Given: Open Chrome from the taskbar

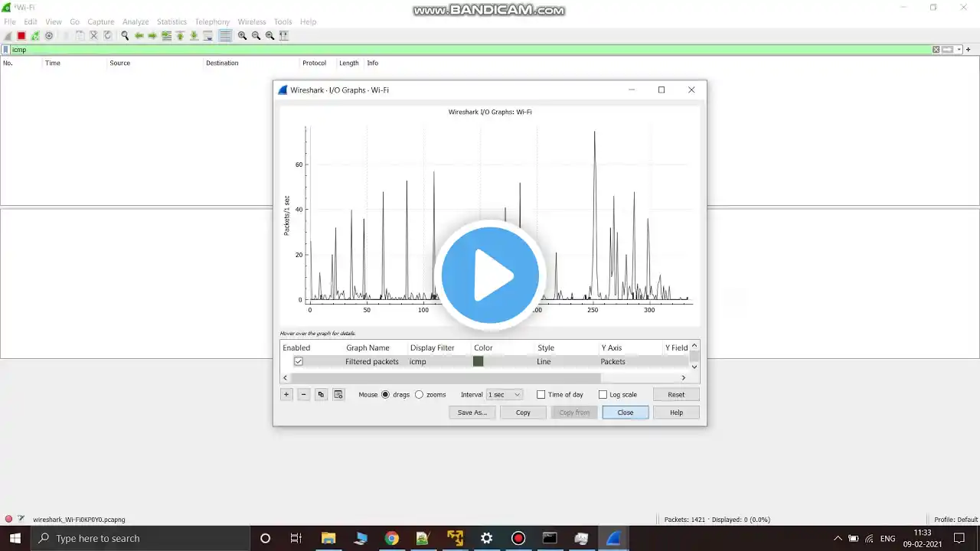Looking at the screenshot, I should click(391, 538).
